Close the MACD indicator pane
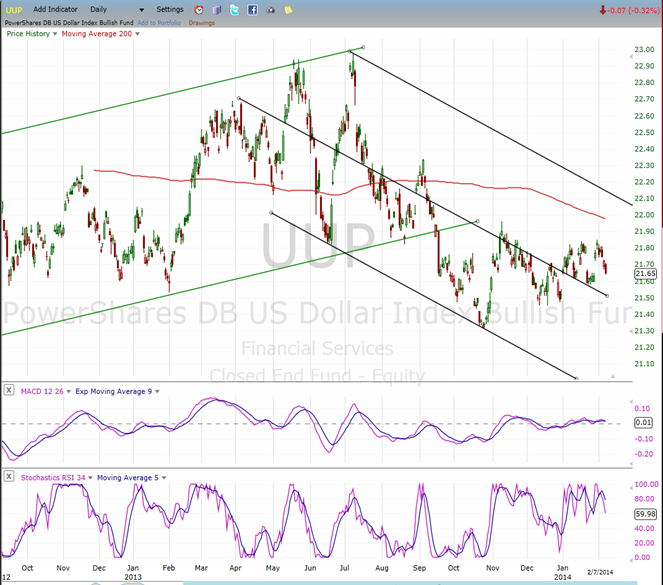This screenshot has height=585, width=663. point(6,389)
